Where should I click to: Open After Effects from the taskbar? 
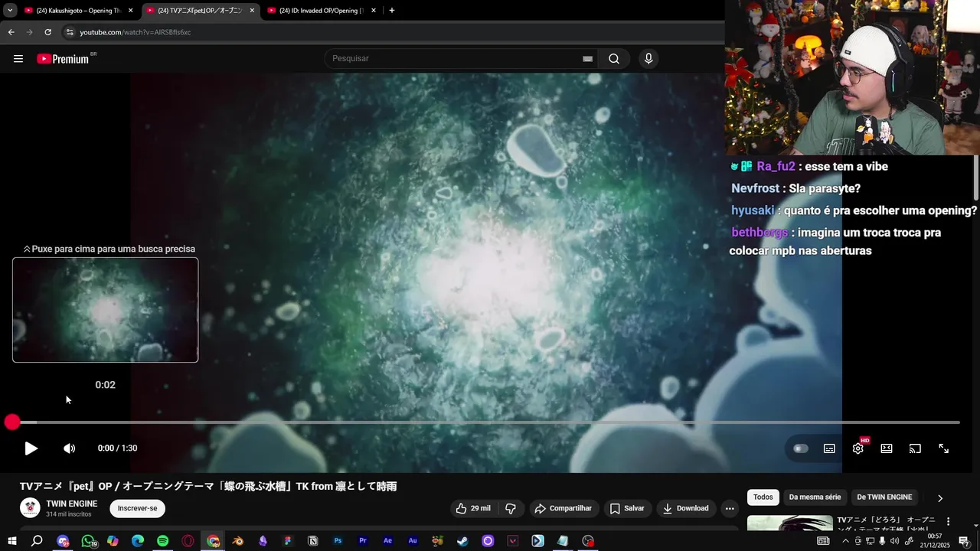point(388,541)
